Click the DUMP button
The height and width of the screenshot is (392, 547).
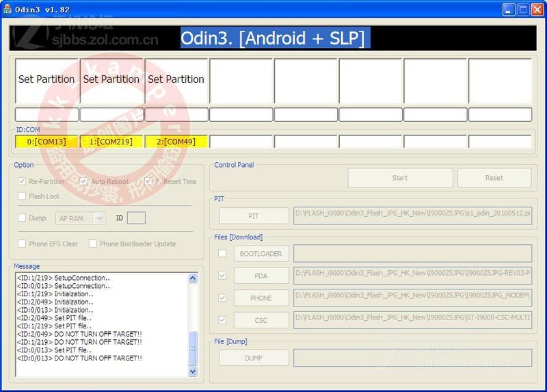pyautogui.click(x=254, y=358)
